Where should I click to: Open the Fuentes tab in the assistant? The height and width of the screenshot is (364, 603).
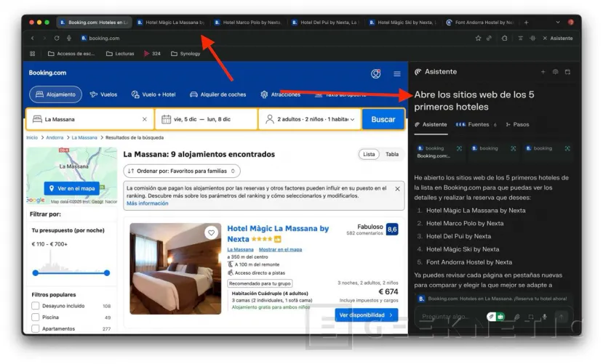(476, 124)
